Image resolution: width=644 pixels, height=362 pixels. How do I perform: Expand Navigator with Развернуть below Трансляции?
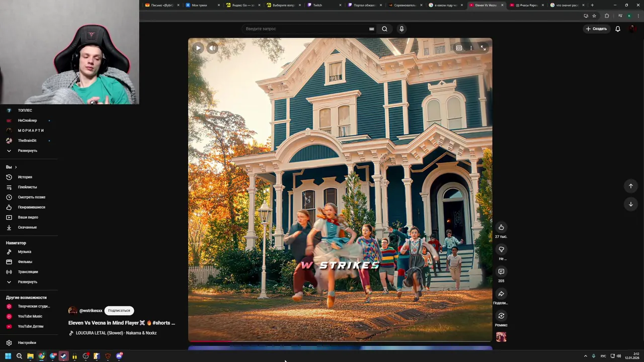[28, 282]
